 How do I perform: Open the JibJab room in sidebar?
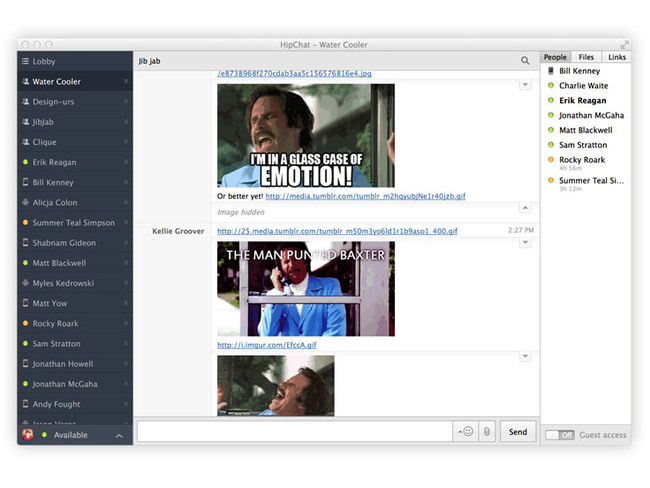[x=45, y=122]
